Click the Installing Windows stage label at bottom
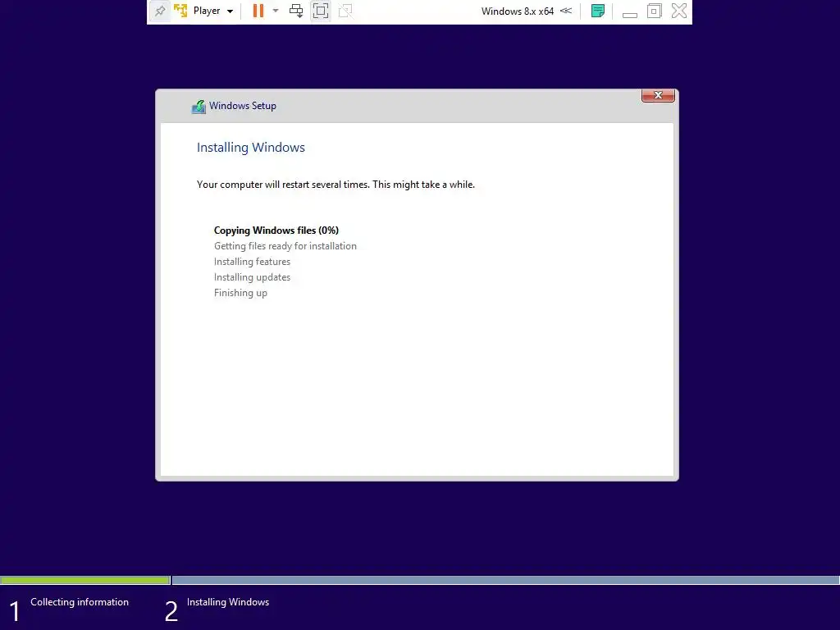The height and width of the screenshot is (630, 840). (x=228, y=602)
